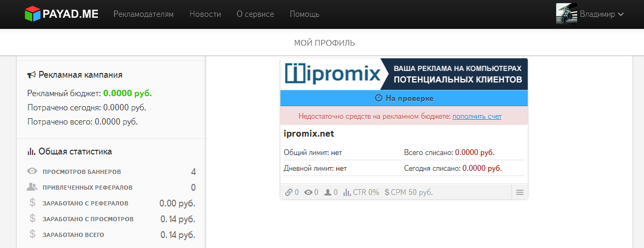Viewport: 644px width, 248px height.
Task: Open the campaign hamburger menu icon
Action: (520, 192)
